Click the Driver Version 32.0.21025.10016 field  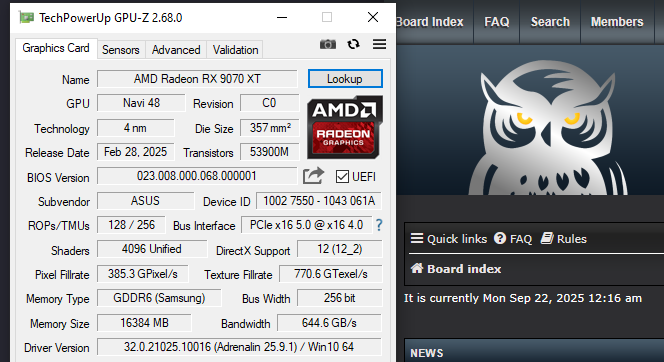(x=239, y=347)
